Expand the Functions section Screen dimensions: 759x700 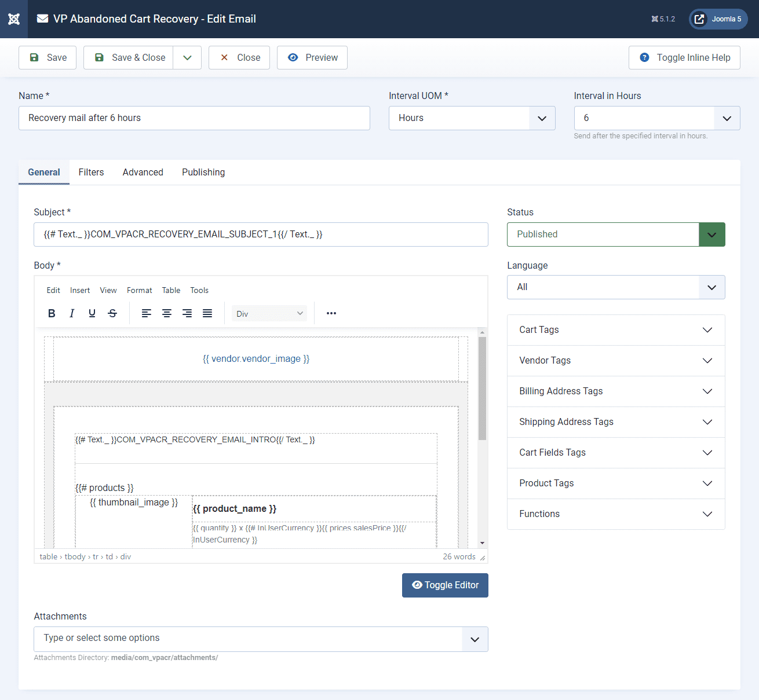coord(616,514)
